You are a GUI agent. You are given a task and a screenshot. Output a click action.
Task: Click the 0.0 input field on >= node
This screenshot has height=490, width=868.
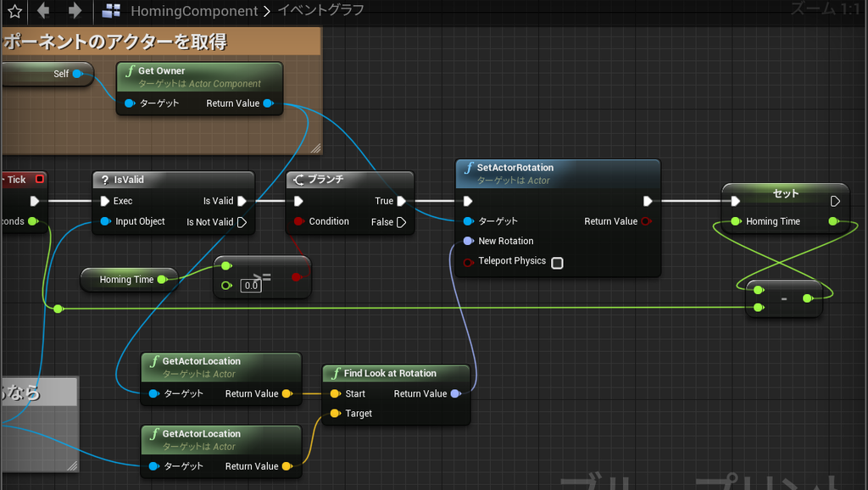[251, 286]
